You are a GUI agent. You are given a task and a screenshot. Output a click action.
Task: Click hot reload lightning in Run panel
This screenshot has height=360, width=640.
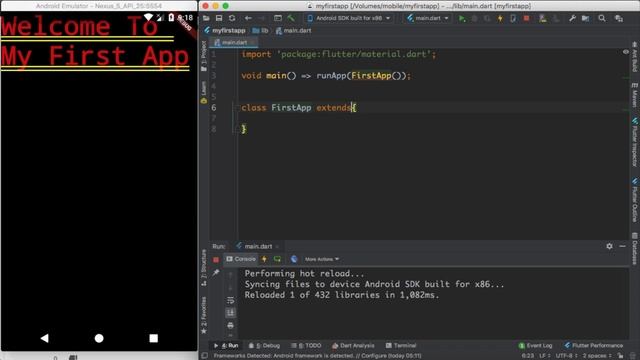tap(264, 259)
